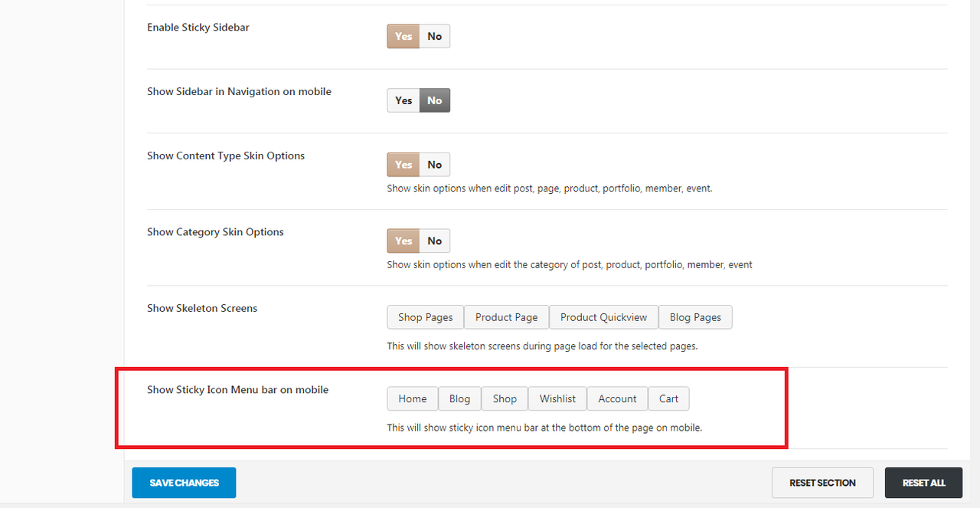Image resolution: width=980 pixels, height=508 pixels.
Task: Click the Show Content Type Skin Options label
Action: coord(226,156)
